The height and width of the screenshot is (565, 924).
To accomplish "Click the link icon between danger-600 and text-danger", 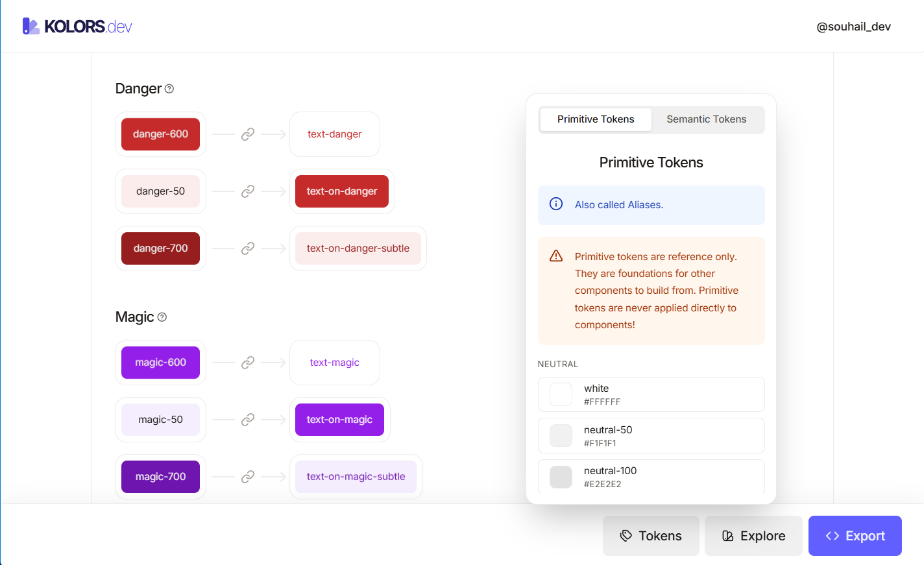I will [248, 134].
